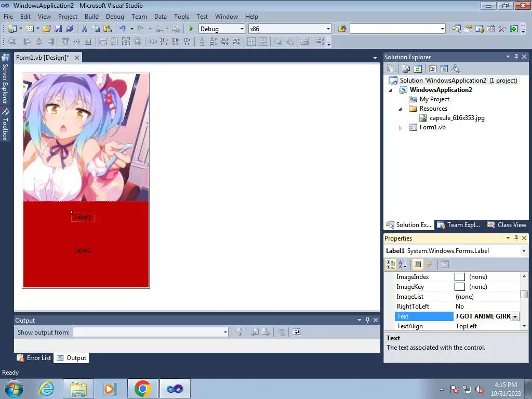Click Solution Explorer Properties icon

(x=391, y=69)
